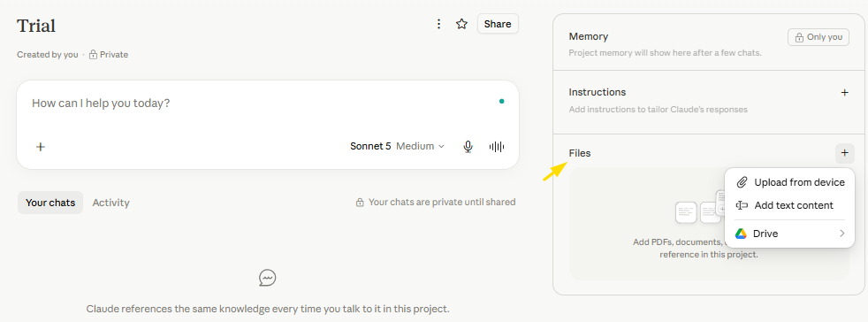Launch voice mode with the waveform icon
This screenshot has height=322, width=868.
tap(497, 146)
